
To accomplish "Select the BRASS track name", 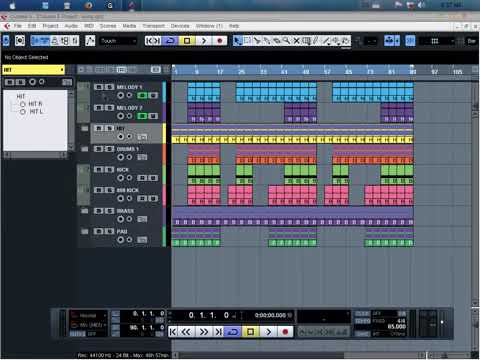I will coord(125,211).
